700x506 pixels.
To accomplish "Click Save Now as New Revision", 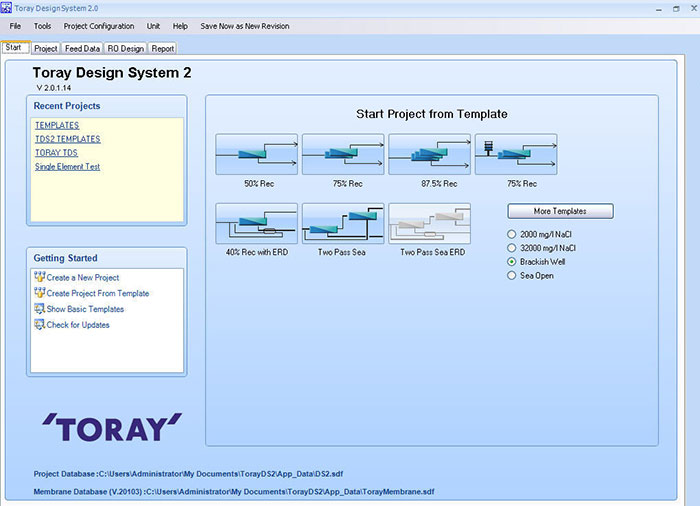I will click(x=245, y=26).
